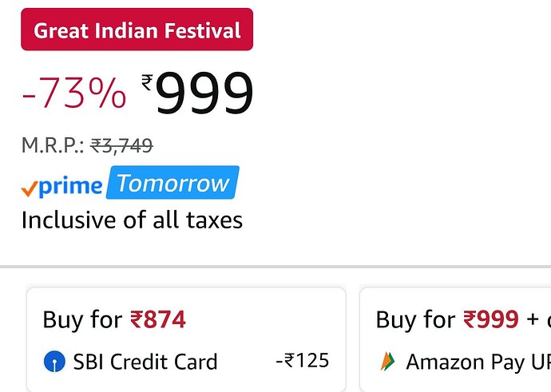Viewport: 551px width, 392px height.
Task: Click the struck-through ₹3,749 price
Action: click(x=121, y=145)
